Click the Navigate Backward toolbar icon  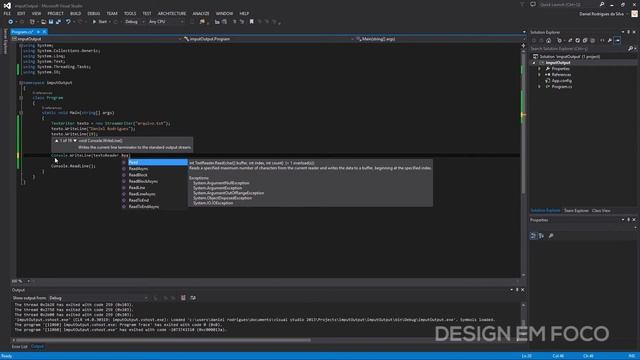(10, 22)
